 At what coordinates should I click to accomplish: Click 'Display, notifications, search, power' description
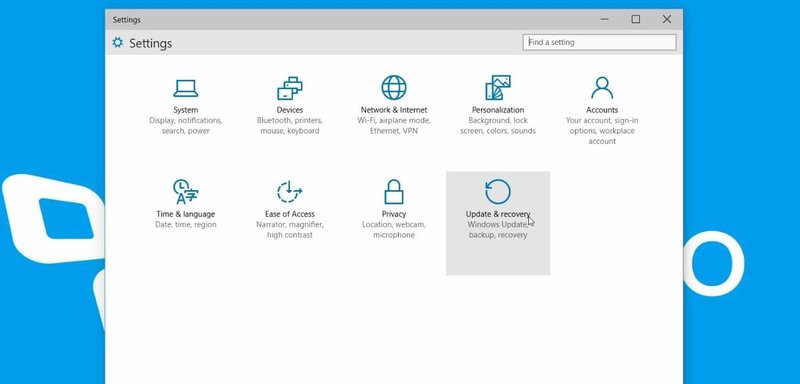186,126
